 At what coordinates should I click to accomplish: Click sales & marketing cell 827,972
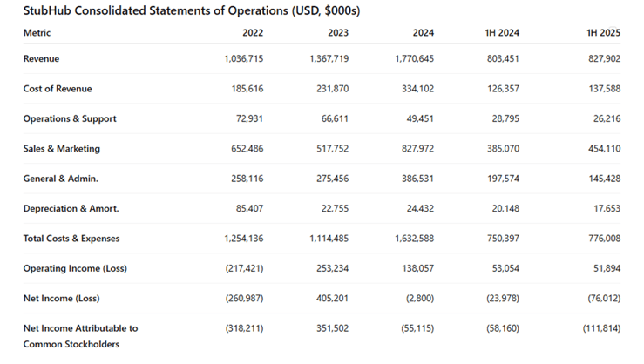[417, 149]
